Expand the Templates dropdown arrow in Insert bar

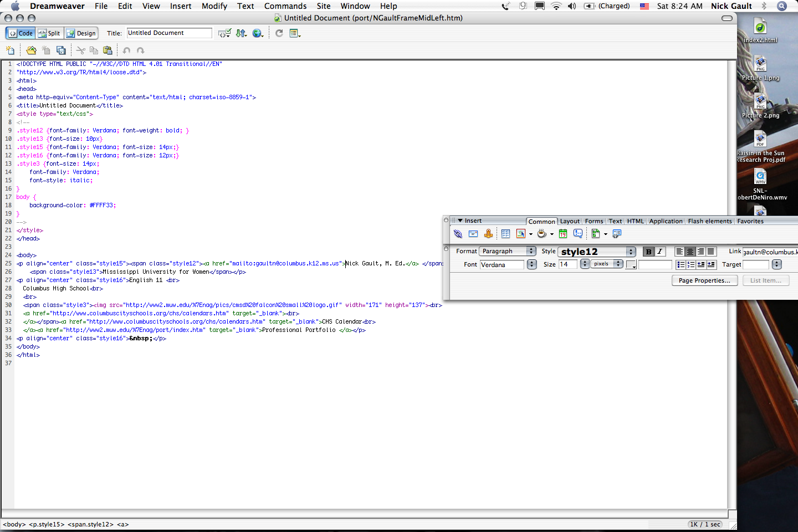[606, 234]
